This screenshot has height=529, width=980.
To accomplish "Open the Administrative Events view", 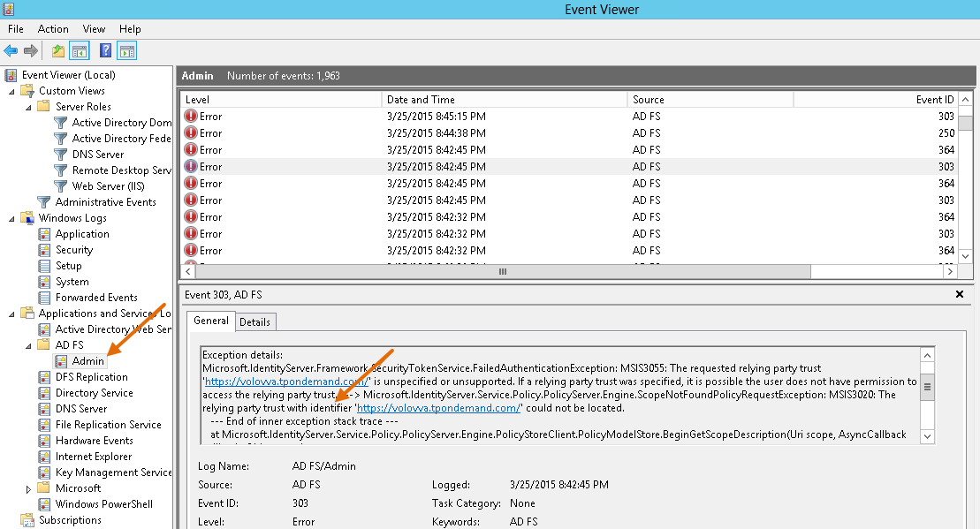I will [106, 201].
